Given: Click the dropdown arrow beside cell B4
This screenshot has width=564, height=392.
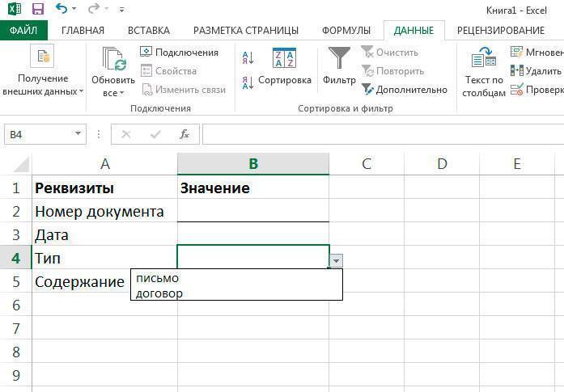Looking at the screenshot, I should (337, 259).
